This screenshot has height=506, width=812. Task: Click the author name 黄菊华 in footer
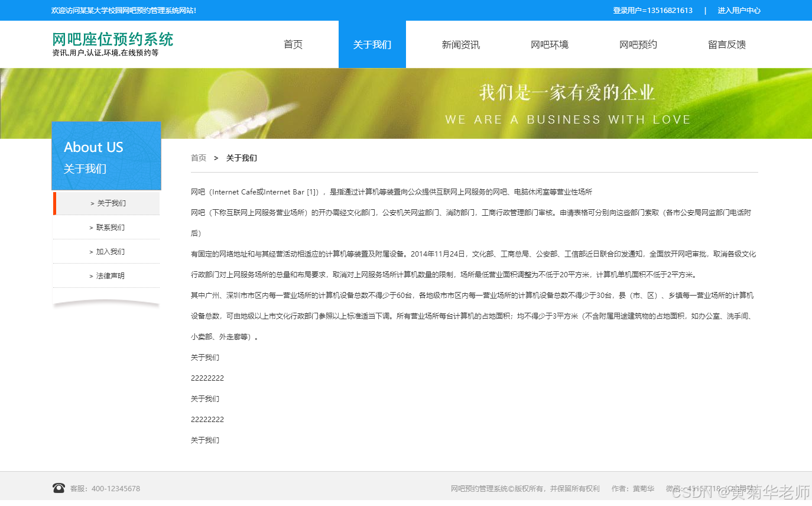643,488
